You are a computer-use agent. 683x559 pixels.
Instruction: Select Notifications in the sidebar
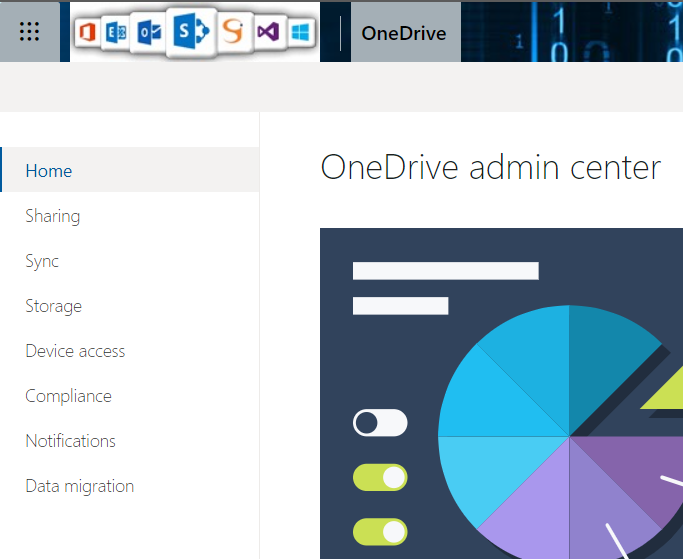tap(70, 441)
